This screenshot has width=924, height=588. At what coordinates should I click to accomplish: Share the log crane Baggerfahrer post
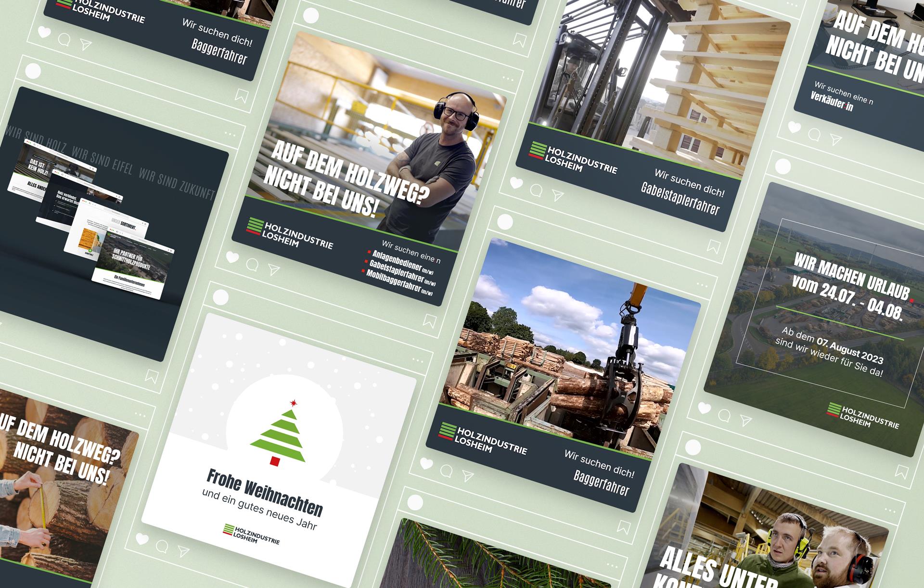tap(468, 476)
